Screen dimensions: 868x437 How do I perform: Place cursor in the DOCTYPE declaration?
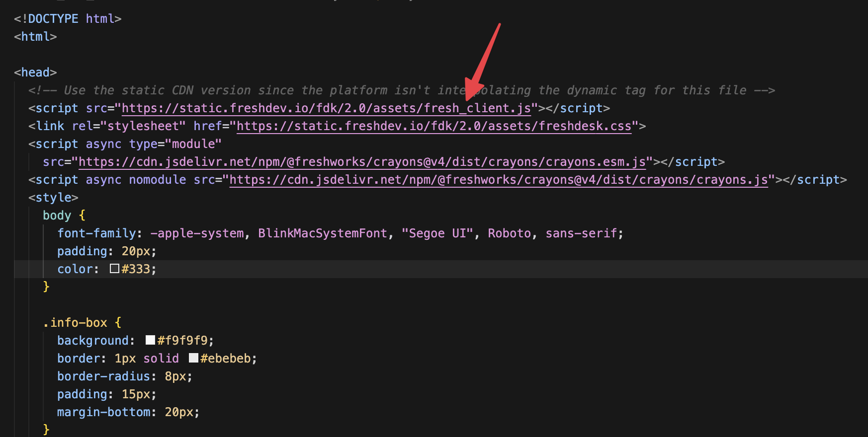[x=53, y=19]
